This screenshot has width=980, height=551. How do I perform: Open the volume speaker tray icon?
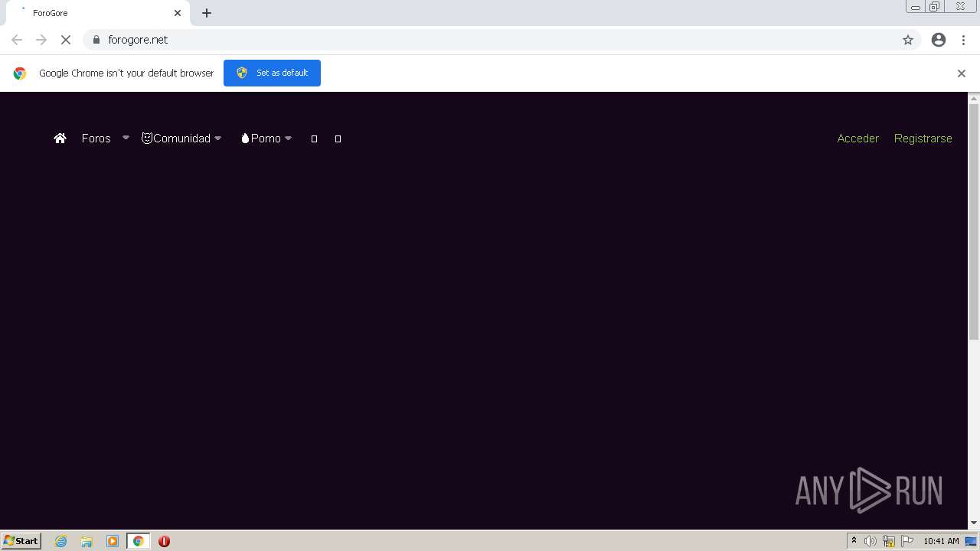(871, 541)
